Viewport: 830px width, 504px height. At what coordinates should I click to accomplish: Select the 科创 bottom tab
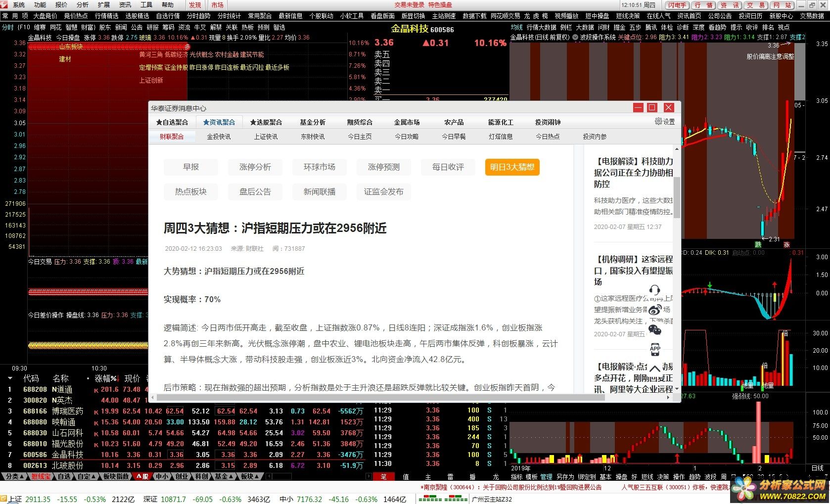(201, 476)
